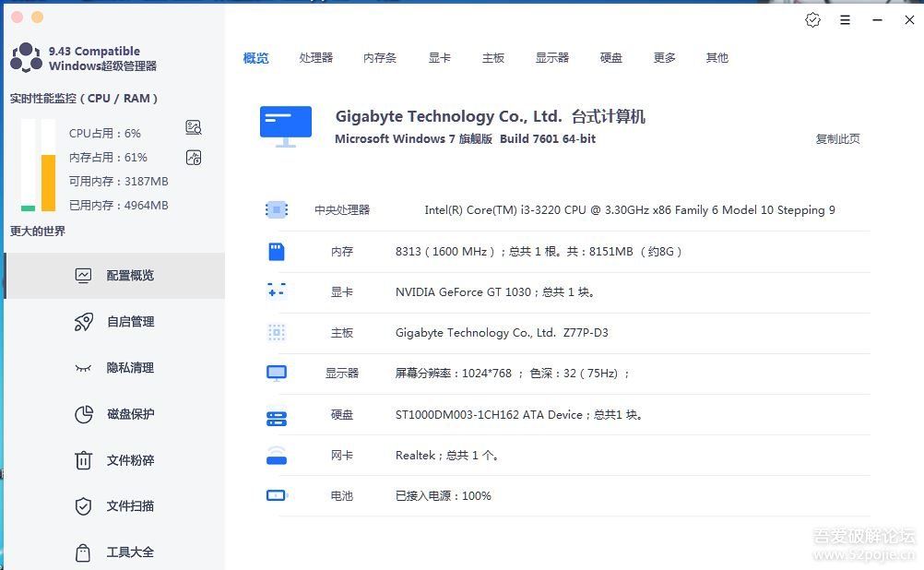Click the 内存 card icon

click(277, 252)
